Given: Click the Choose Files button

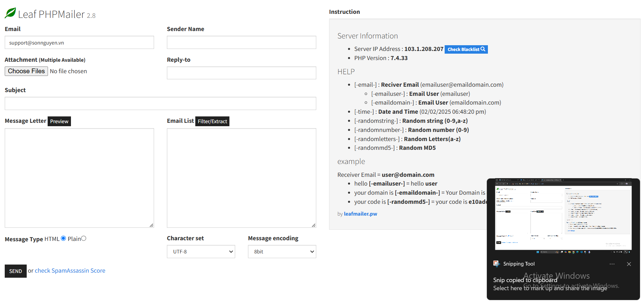Looking at the screenshot, I should (26, 71).
